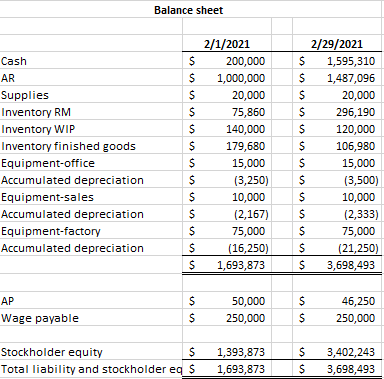
Task: Click Accumulated depreciation label below Equipment-factory
Action: [x=72, y=248]
